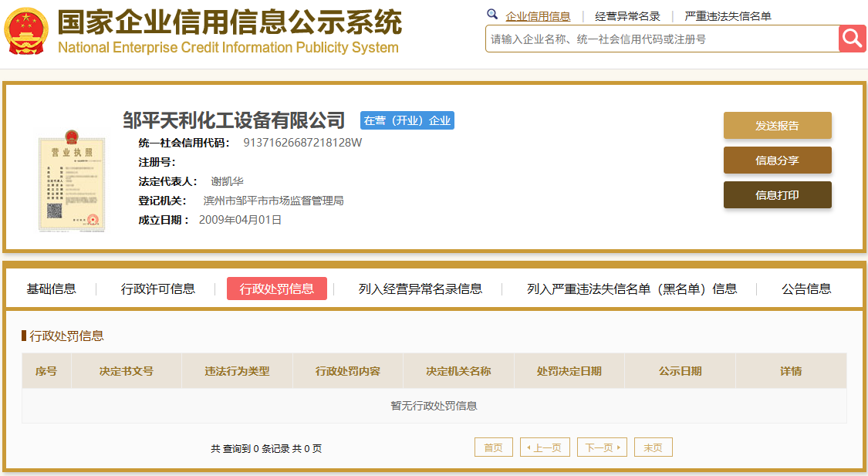Go to first page with 首页

click(493, 447)
